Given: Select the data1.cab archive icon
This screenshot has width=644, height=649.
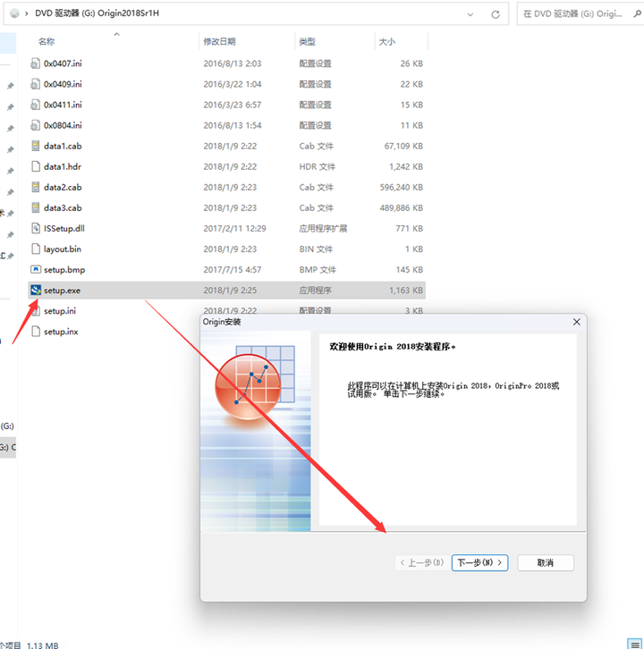Looking at the screenshot, I should tap(36, 146).
